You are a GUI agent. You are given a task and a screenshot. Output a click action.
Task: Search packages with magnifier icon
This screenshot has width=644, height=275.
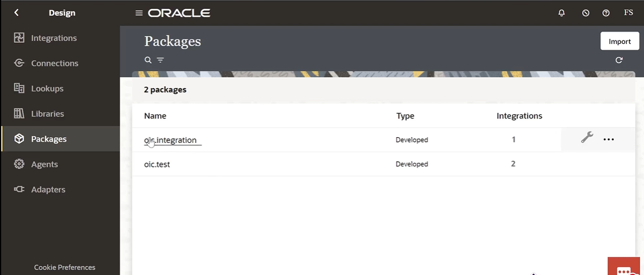click(148, 60)
